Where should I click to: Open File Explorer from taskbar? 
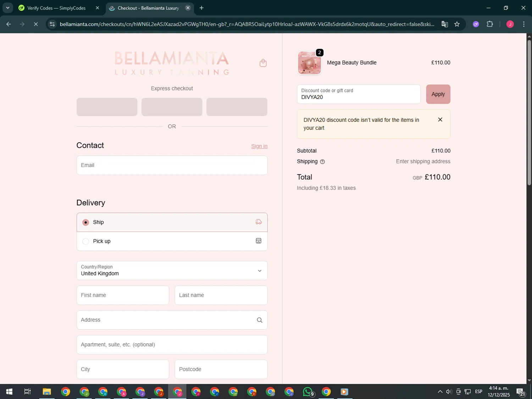[47, 392]
